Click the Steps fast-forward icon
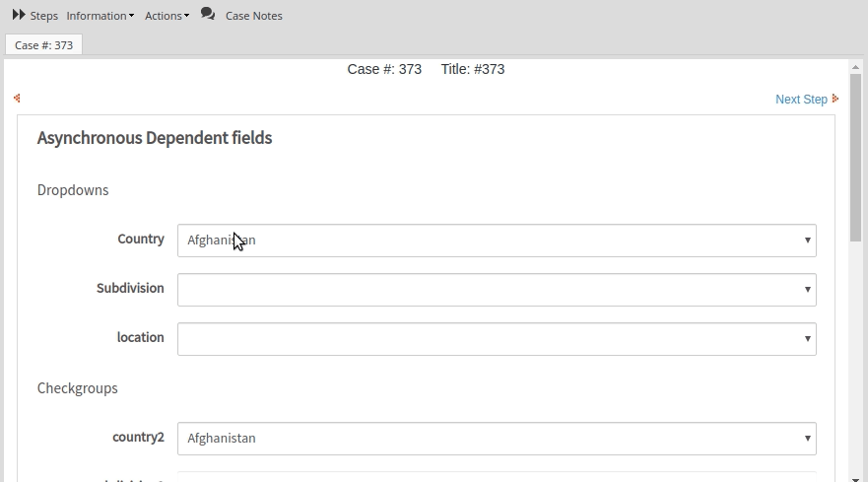 (19, 15)
